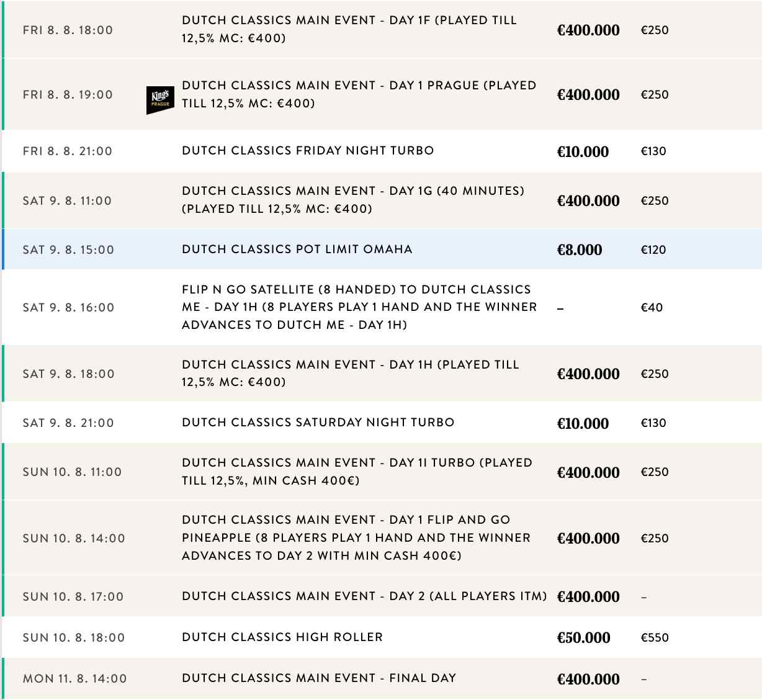Screen dimensions: 762x700
Task: Select the Sat 9. 8. 15:00 date
Action: click(x=68, y=250)
